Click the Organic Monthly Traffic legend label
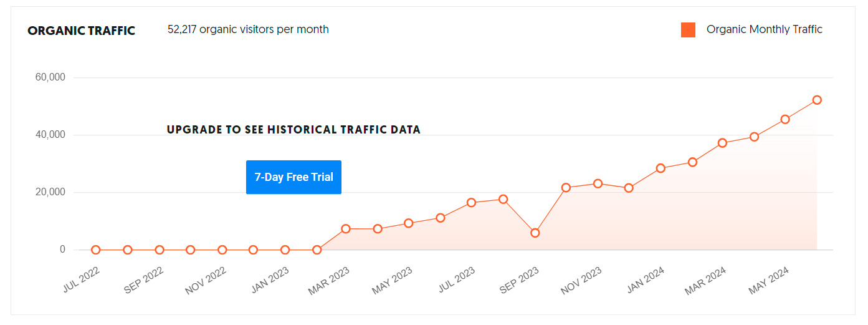The height and width of the screenshot is (325, 868). click(764, 29)
